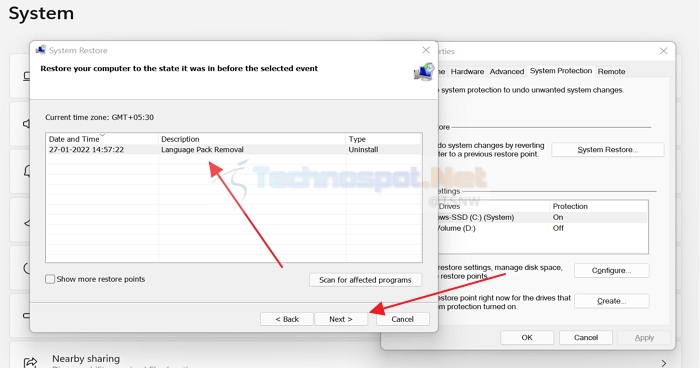Screen dimensions: 700x368
Task: Select the C: System drive row
Action: point(541,217)
